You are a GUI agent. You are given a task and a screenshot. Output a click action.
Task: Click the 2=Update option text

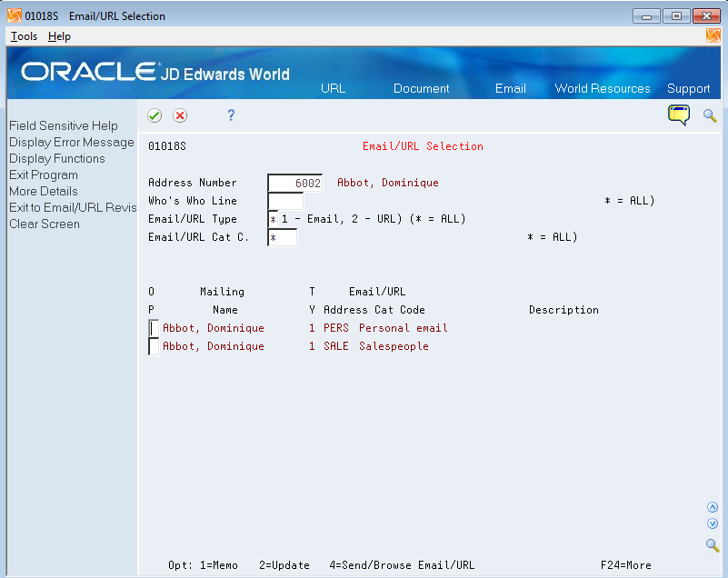click(x=284, y=565)
